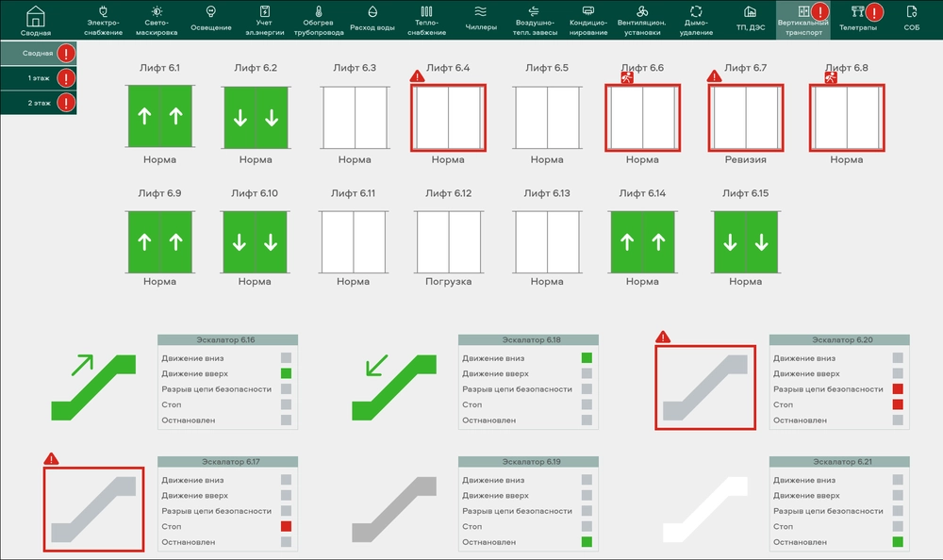Click the Эскалатор 6.20 alarm escalator image
The width and height of the screenshot is (943, 560).
(x=705, y=387)
